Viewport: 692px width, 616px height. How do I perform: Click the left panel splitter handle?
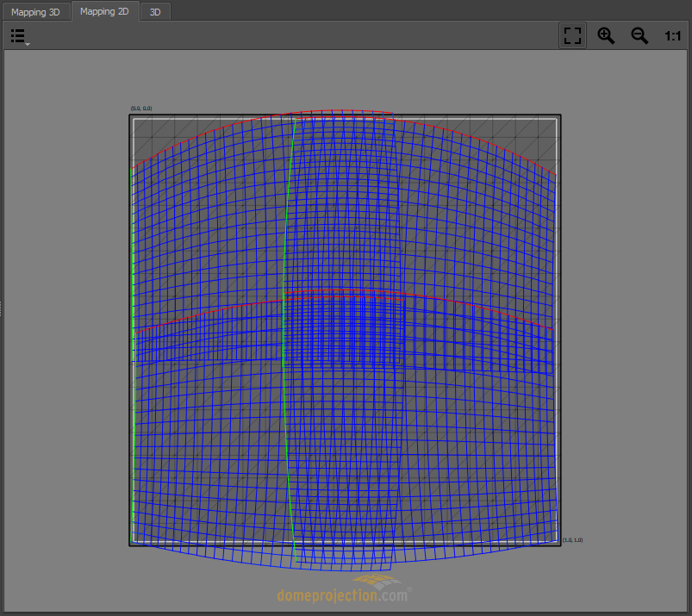click(2, 308)
